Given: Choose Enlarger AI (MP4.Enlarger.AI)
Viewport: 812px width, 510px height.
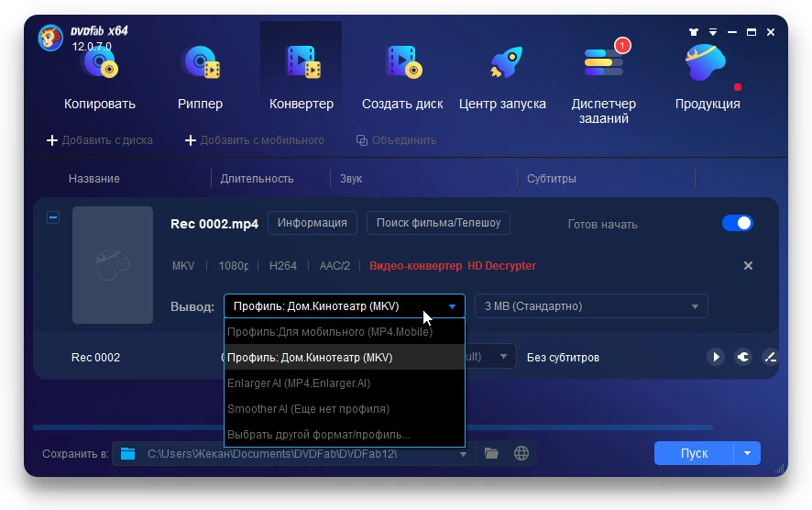Looking at the screenshot, I should pos(345,383).
